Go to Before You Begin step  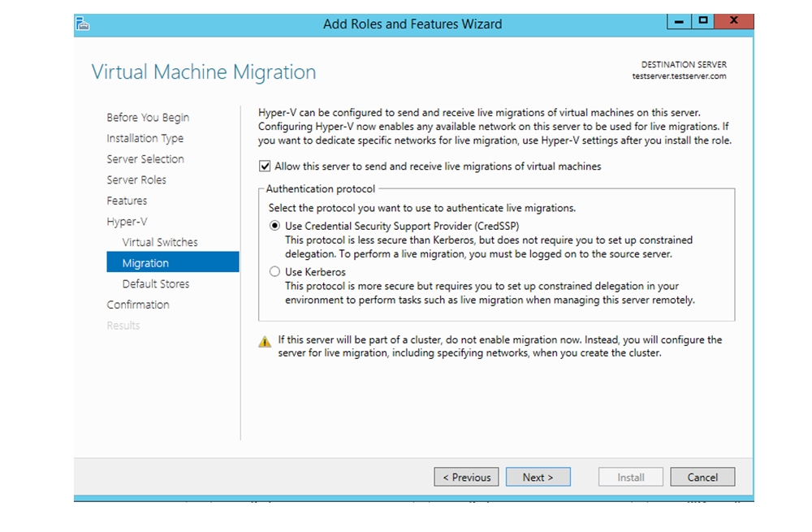(147, 118)
